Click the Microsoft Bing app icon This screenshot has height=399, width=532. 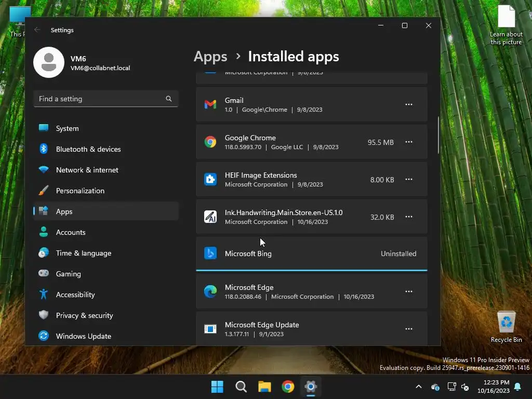point(210,254)
